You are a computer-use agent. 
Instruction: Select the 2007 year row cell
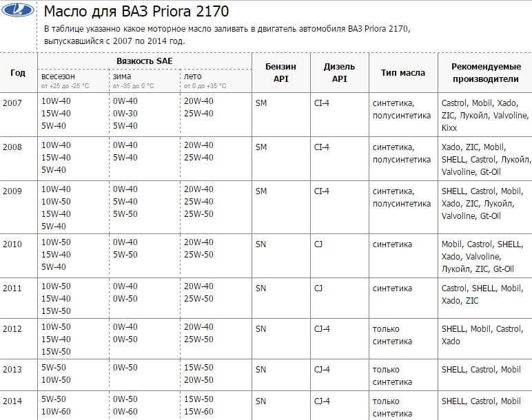(12, 102)
